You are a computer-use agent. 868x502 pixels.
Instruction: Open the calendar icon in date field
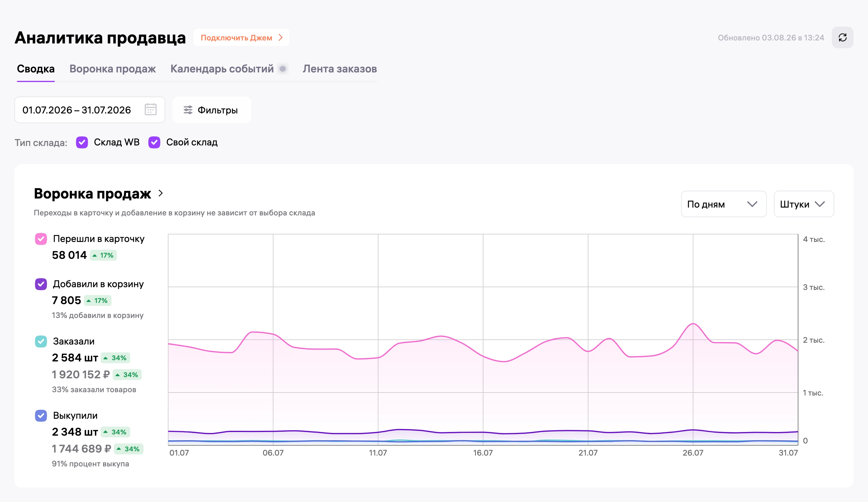pyautogui.click(x=150, y=110)
